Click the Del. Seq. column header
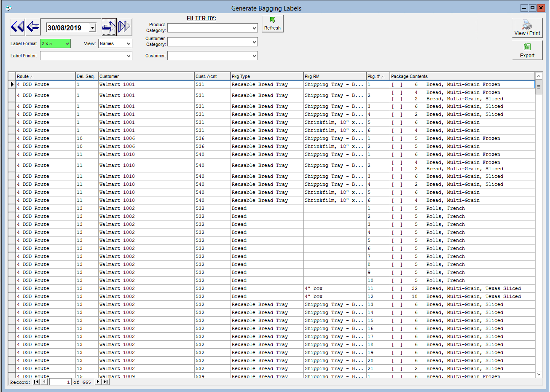 (87, 76)
